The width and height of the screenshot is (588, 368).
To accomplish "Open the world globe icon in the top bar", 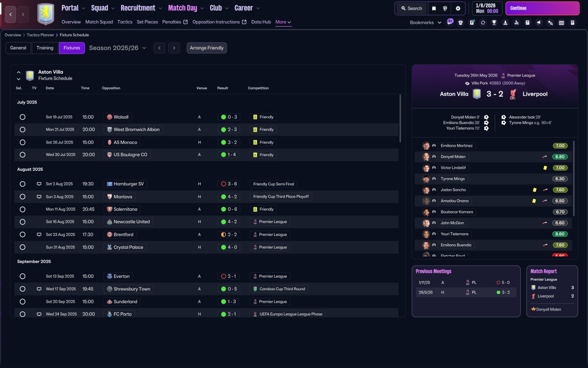I will pos(445,8).
